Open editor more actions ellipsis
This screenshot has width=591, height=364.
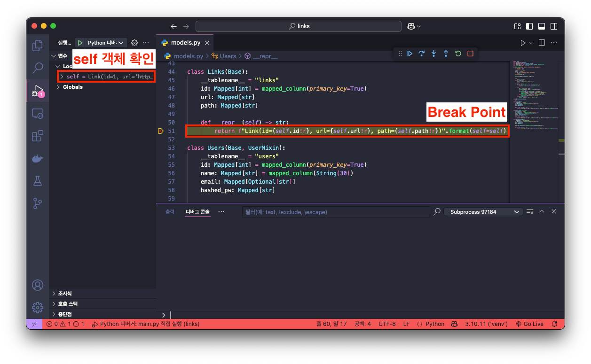554,43
